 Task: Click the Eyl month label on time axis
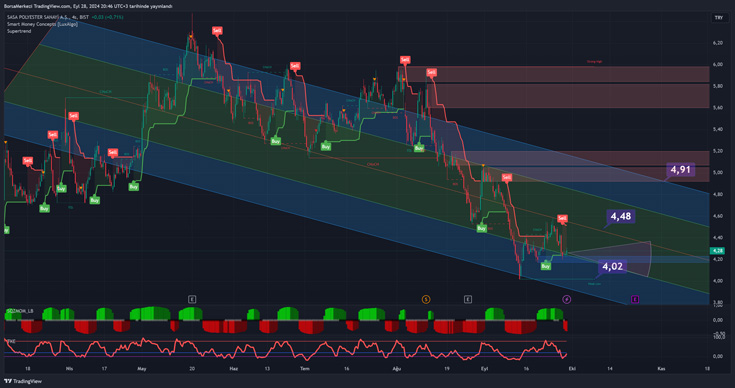click(x=485, y=369)
